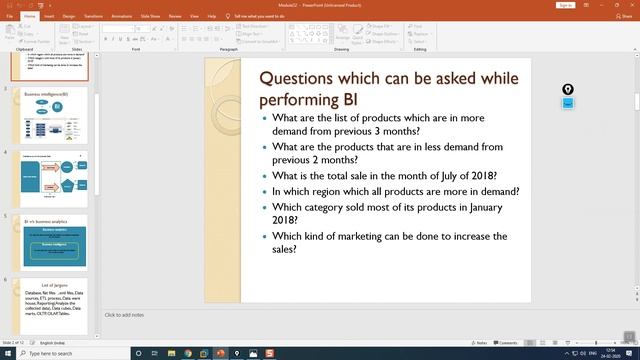Open the Select dropdown in Editing

417,42
